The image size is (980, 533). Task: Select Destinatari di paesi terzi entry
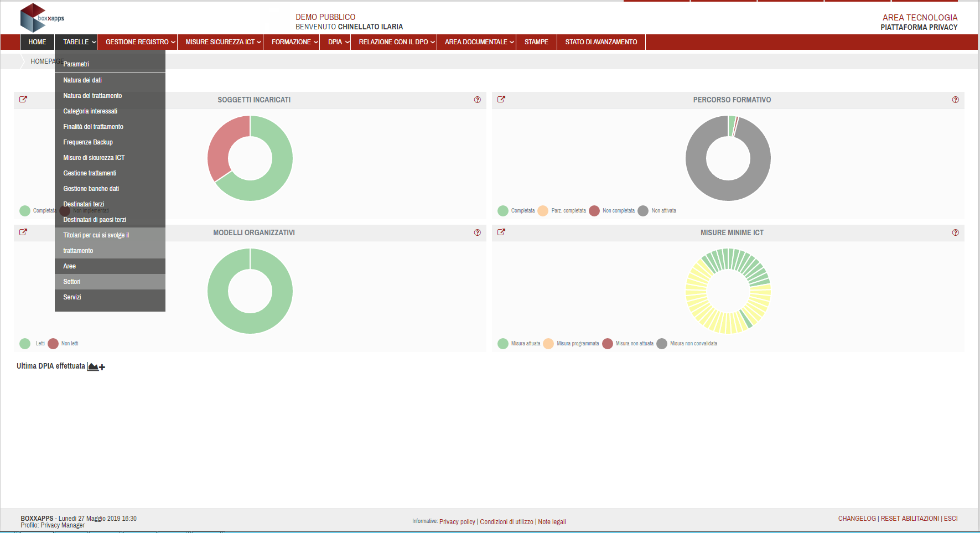pos(110,220)
